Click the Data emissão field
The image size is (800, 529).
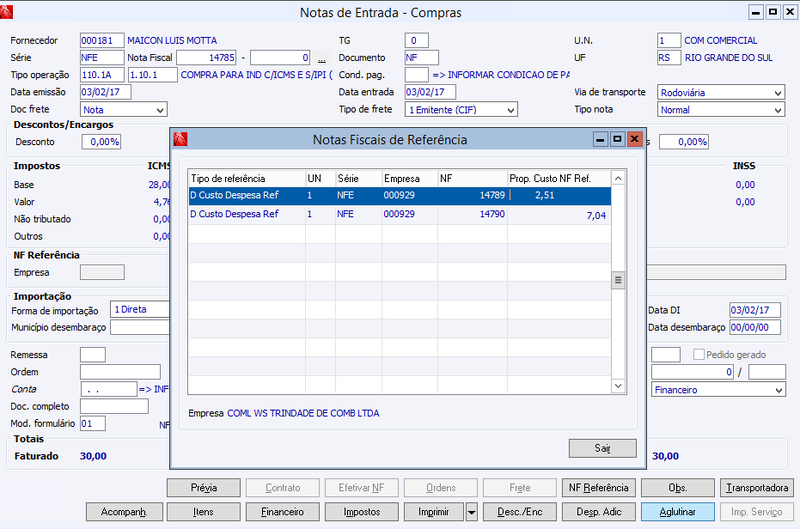tap(106, 92)
